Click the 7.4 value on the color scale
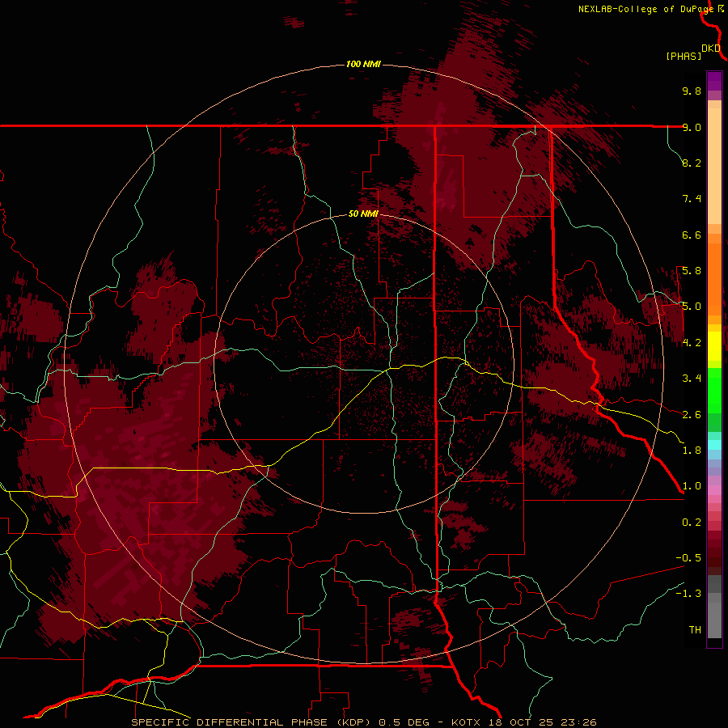 click(692, 199)
